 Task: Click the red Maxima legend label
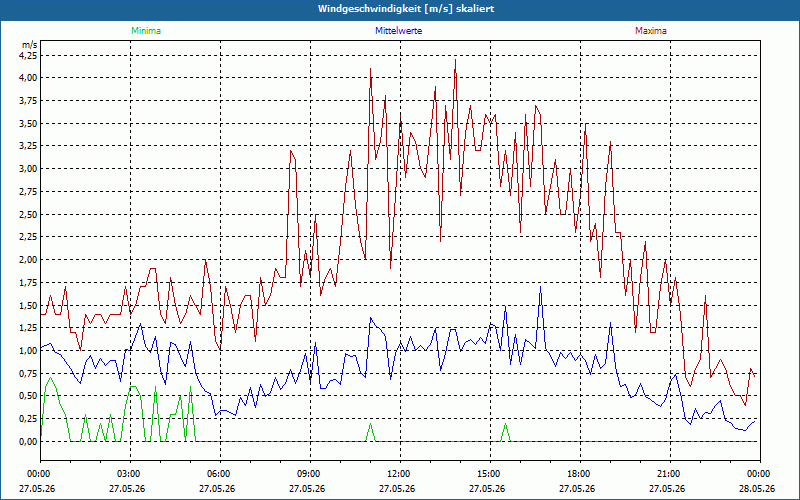click(651, 31)
